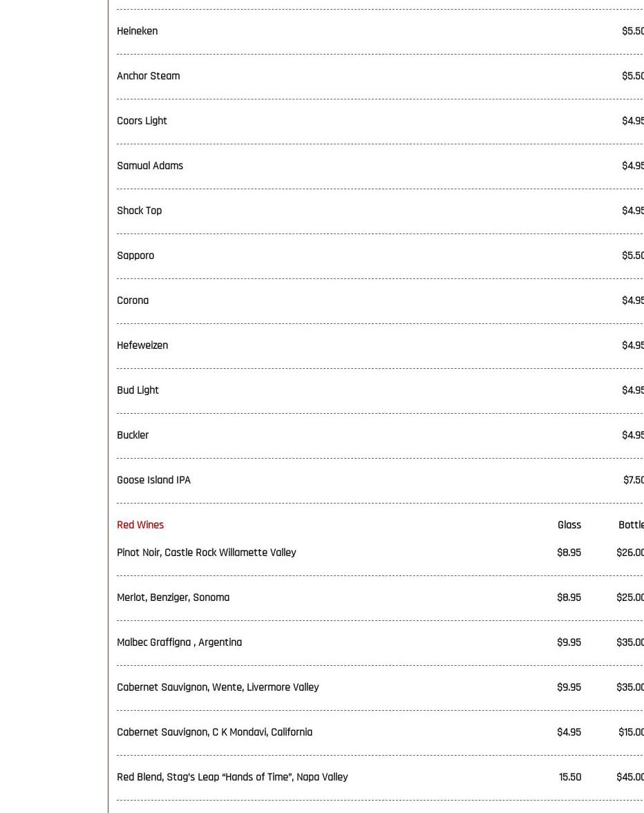
Task: Select Cabernet Sauvignon, C K Mondavi, California
Action: point(215,732)
